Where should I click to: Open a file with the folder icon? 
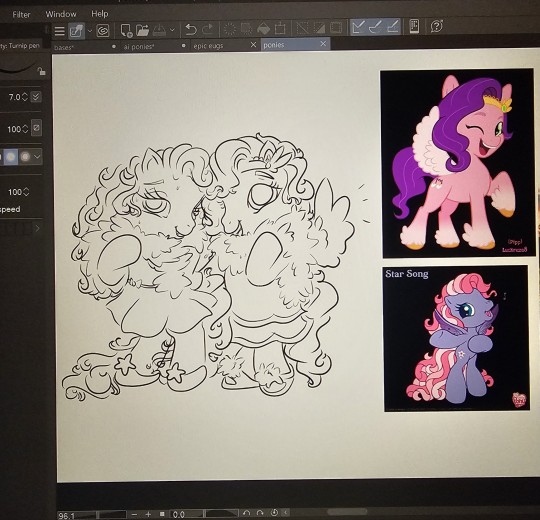(142, 30)
